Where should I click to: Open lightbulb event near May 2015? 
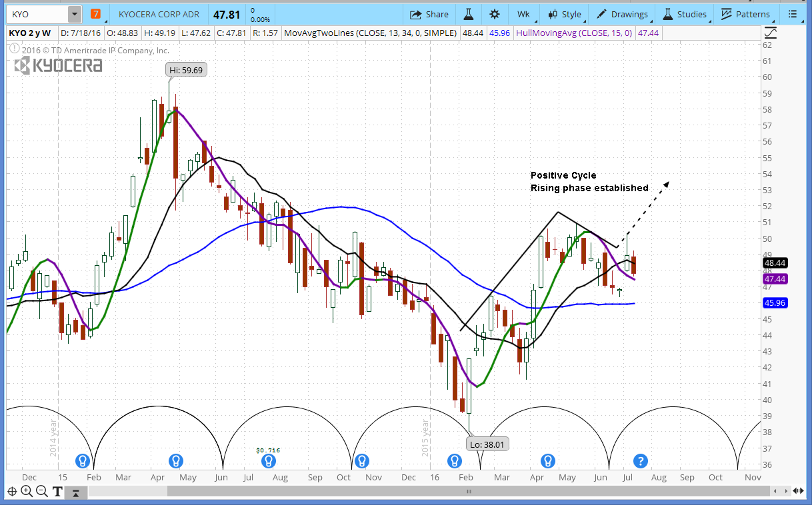pyautogui.click(x=175, y=460)
